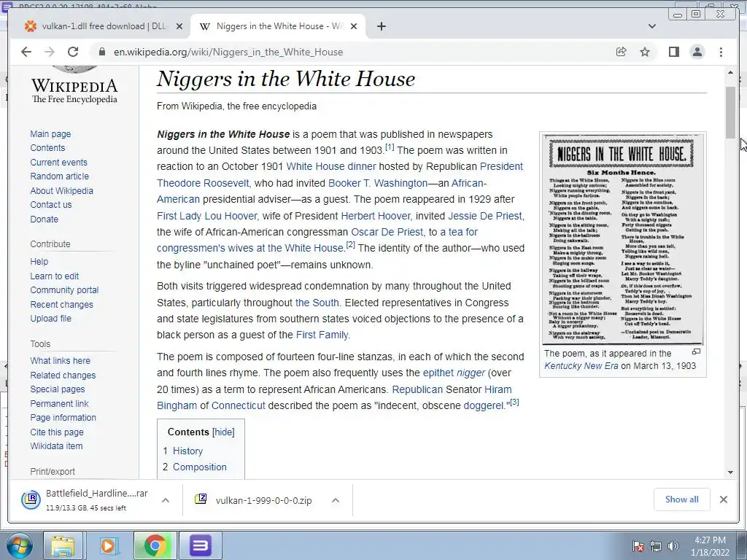Viewport: 747px width, 560px height.
Task: Close the Wikipedia tab
Action: [354, 26]
